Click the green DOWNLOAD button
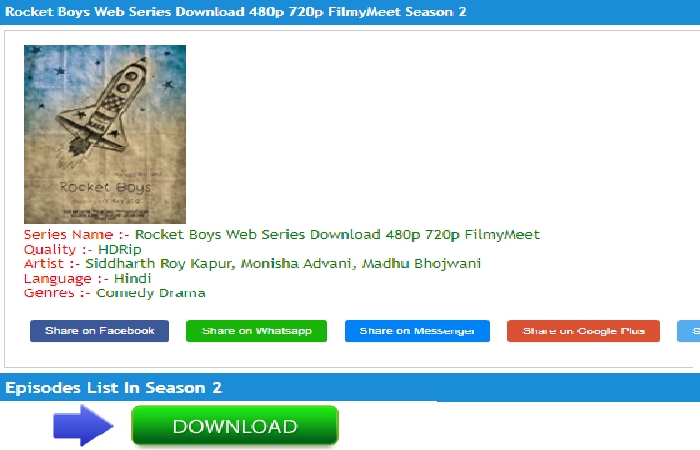Screen dimensions: 700x450 [x=235, y=426]
